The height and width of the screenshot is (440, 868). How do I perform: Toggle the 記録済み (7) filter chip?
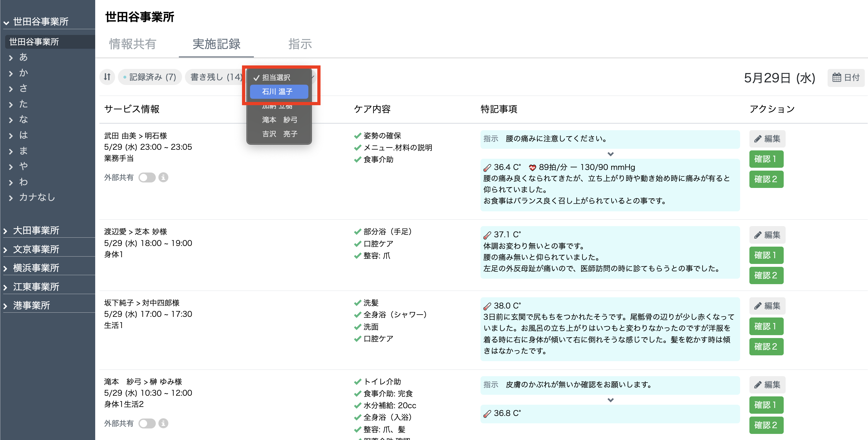tap(150, 77)
